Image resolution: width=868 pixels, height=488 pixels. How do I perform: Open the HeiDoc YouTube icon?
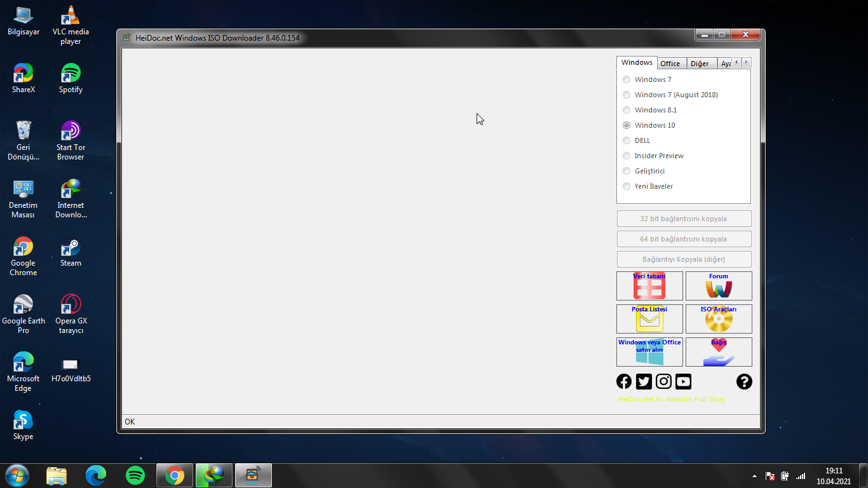tap(683, 381)
